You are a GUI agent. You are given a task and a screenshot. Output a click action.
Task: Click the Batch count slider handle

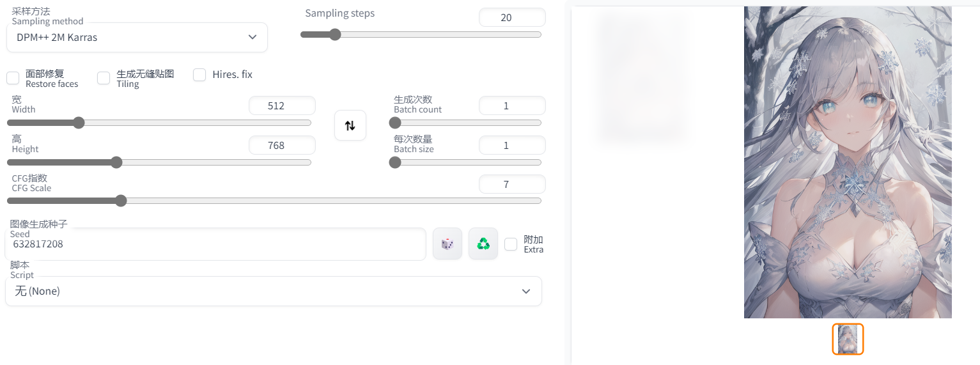tap(395, 123)
